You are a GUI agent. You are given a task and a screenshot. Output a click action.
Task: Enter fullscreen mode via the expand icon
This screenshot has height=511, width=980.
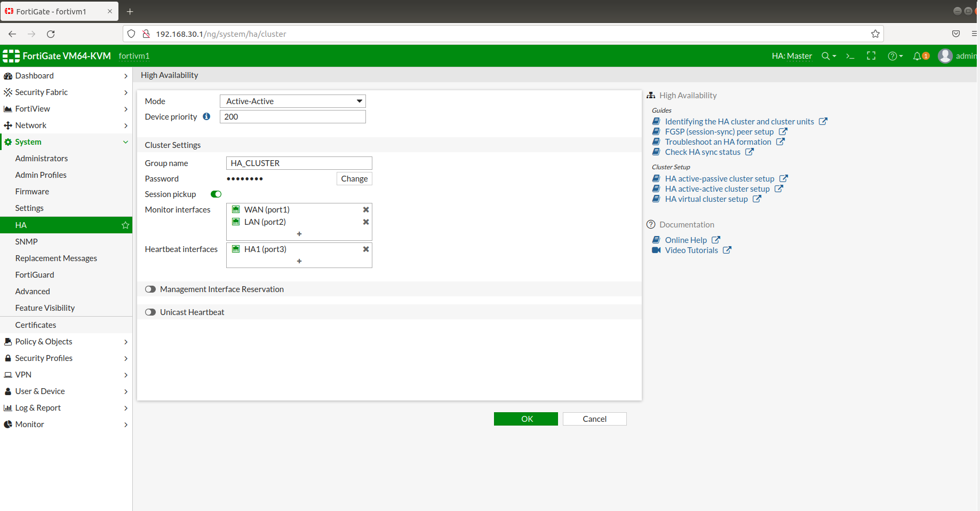click(x=871, y=56)
